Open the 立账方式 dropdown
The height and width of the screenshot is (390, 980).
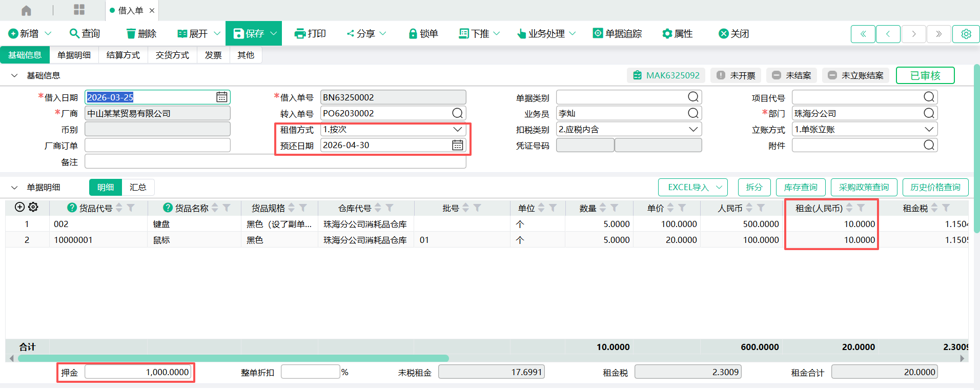click(x=929, y=130)
